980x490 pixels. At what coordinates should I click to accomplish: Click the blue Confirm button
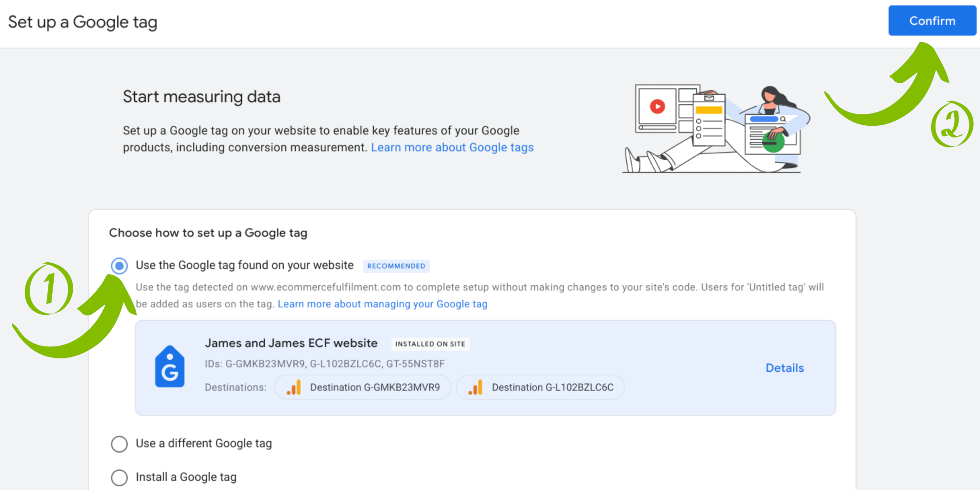pyautogui.click(x=932, y=21)
